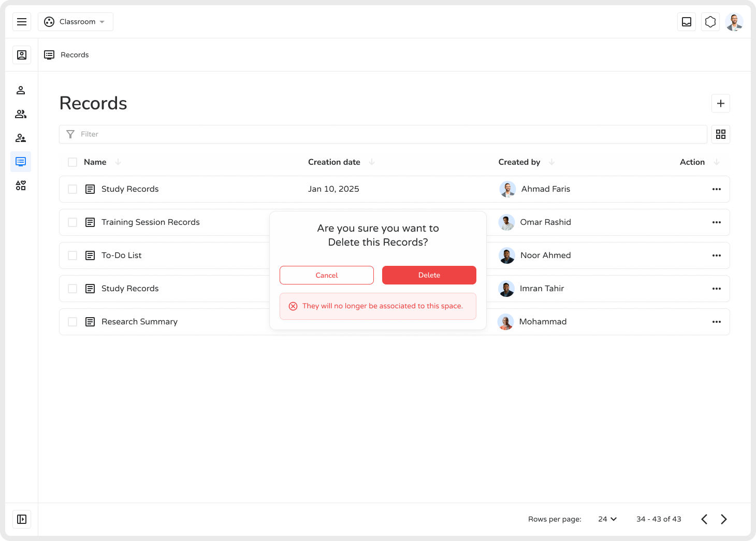Click Cancel in the delete dialog
The height and width of the screenshot is (541, 756).
coord(326,275)
